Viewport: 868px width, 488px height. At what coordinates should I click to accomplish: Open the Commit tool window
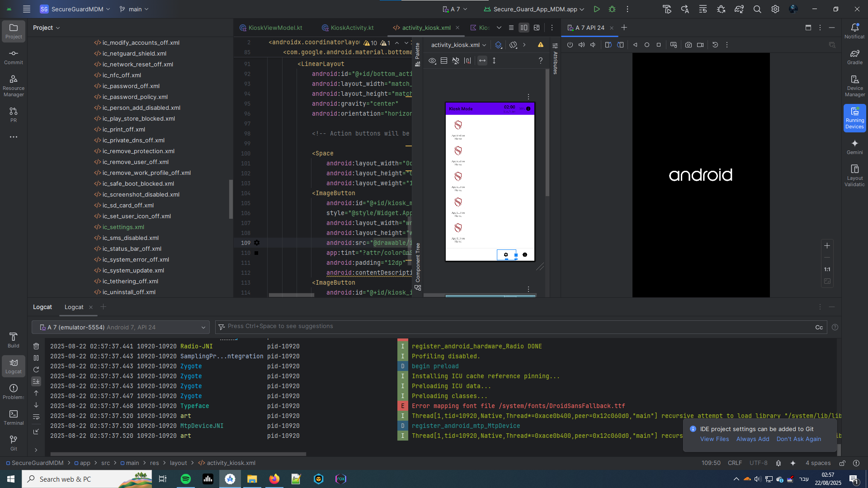point(14,57)
